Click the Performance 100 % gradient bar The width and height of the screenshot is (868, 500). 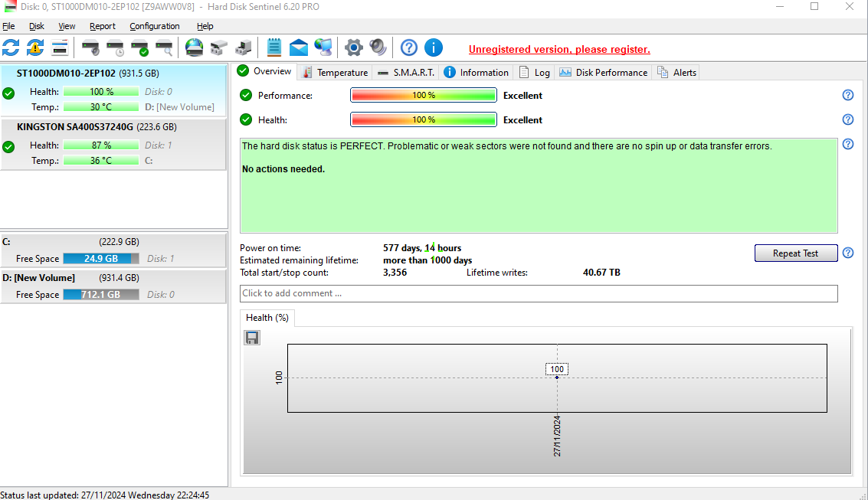pos(424,95)
